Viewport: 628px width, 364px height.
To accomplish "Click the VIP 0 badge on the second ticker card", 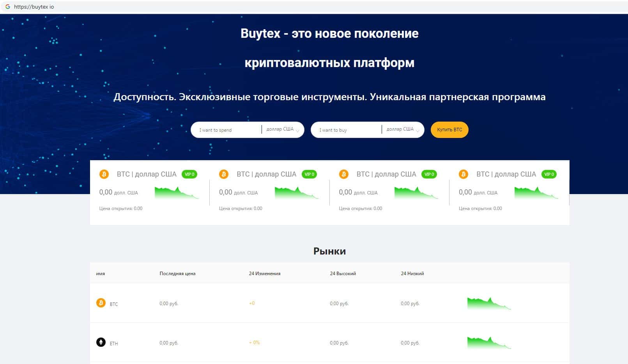I will click(x=310, y=174).
